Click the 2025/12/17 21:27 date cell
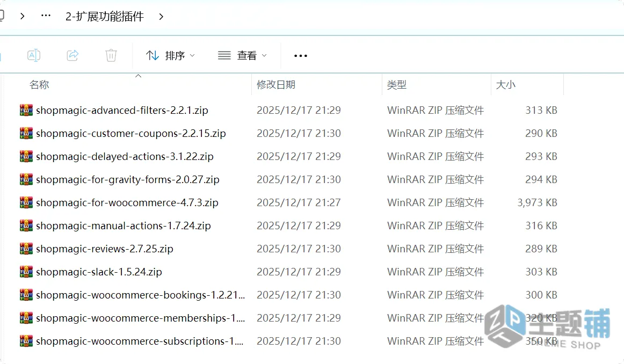This screenshot has height=364, width=624. (x=299, y=202)
